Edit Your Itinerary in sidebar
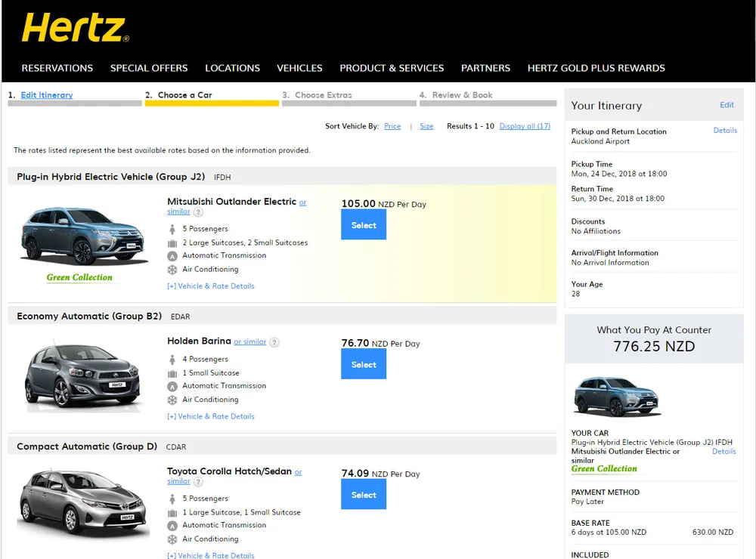756x559 pixels. [727, 105]
